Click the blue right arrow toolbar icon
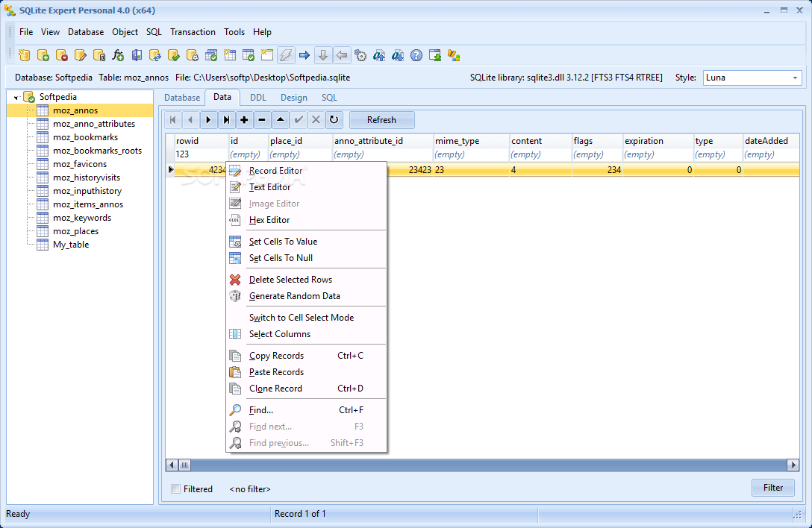812x528 pixels. tap(304, 55)
